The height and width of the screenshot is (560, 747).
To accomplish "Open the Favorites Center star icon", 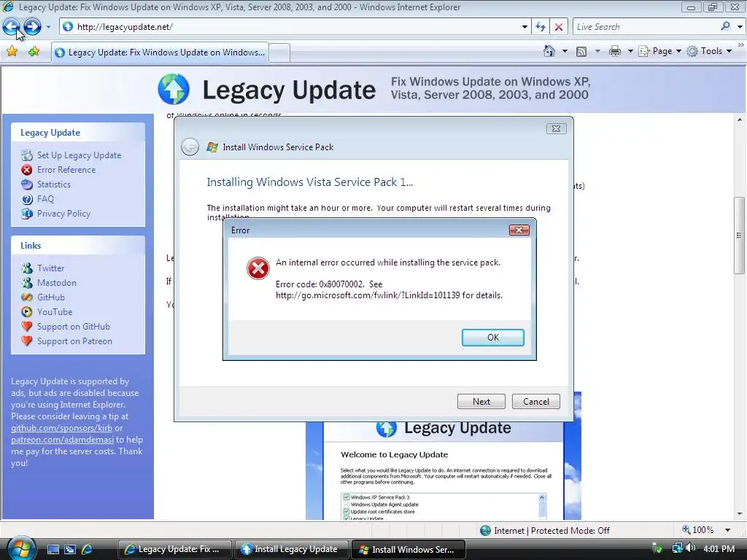I will (12, 52).
